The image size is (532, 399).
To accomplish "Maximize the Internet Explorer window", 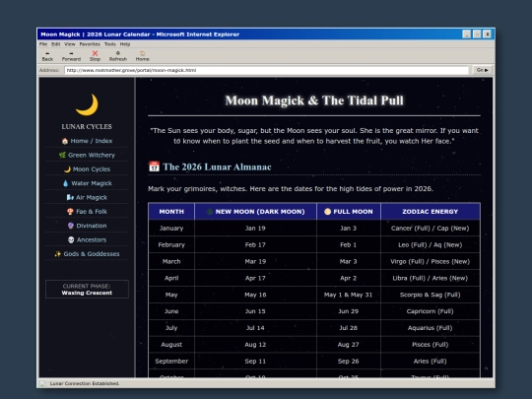I will click(477, 34).
